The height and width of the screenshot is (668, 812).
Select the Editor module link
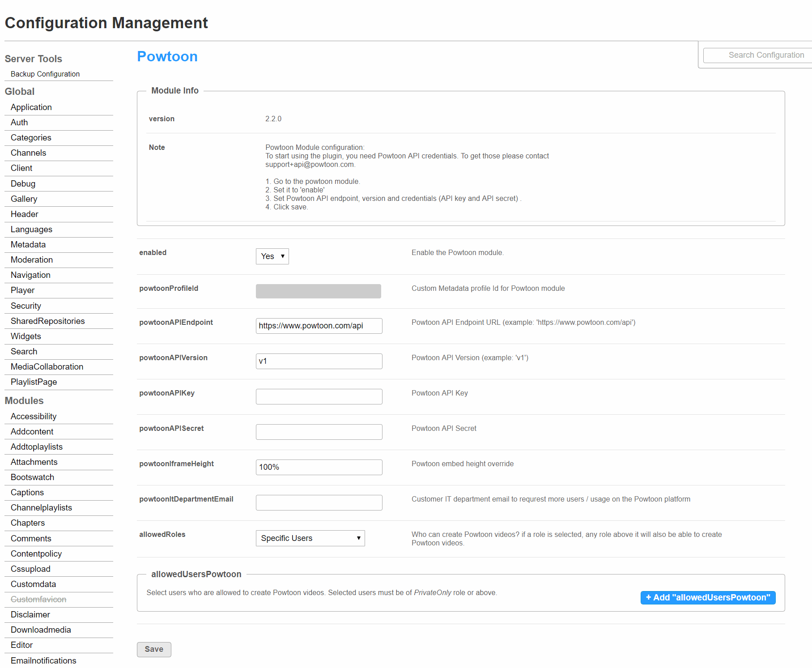22,645
